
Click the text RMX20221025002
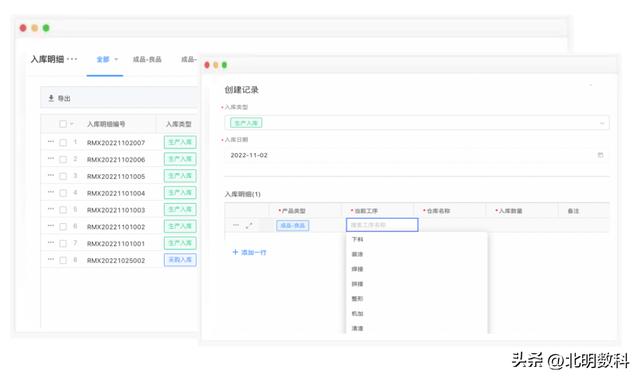click(116, 260)
